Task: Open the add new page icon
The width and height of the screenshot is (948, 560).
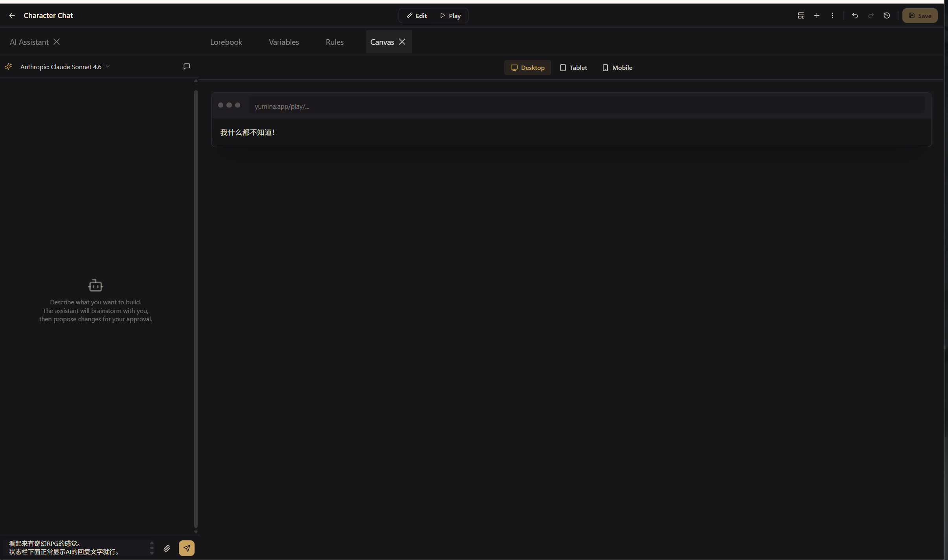Action: [816, 15]
